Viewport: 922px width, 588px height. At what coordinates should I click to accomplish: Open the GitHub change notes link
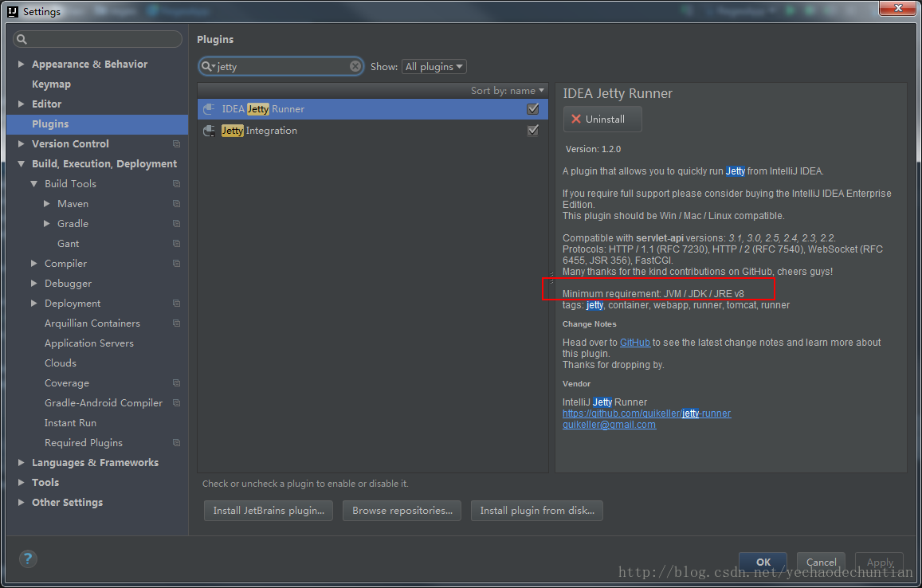(635, 343)
